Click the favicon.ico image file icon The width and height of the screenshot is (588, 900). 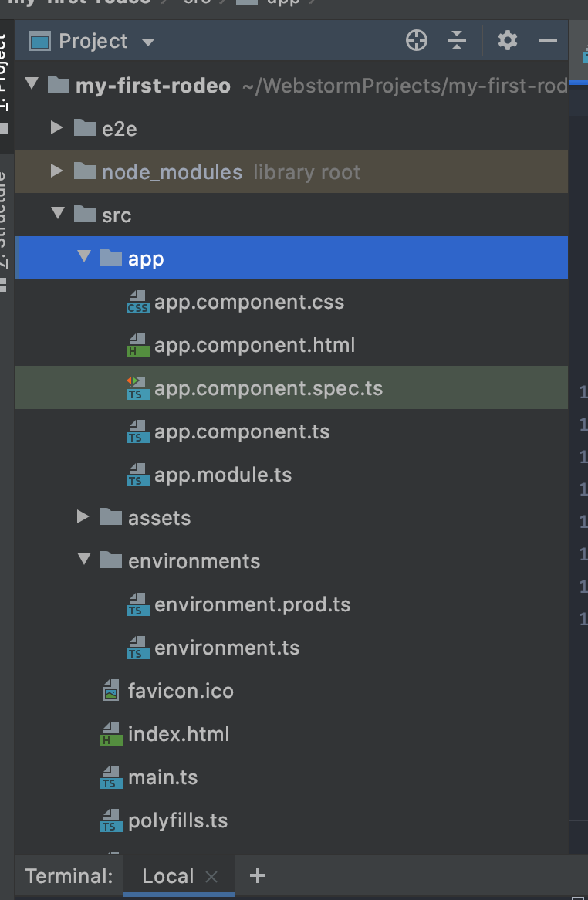click(x=112, y=691)
